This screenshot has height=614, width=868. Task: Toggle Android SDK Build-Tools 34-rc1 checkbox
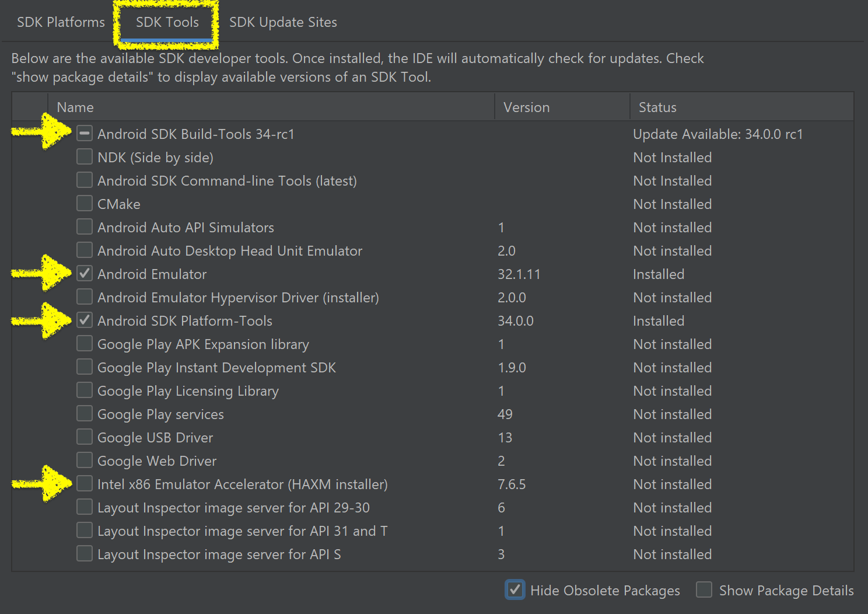[x=85, y=134]
